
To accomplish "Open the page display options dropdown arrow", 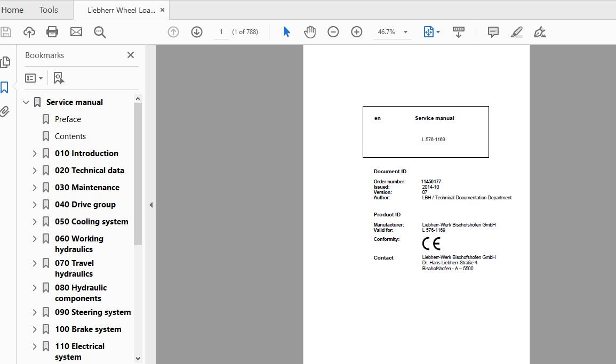I will pos(438,32).
